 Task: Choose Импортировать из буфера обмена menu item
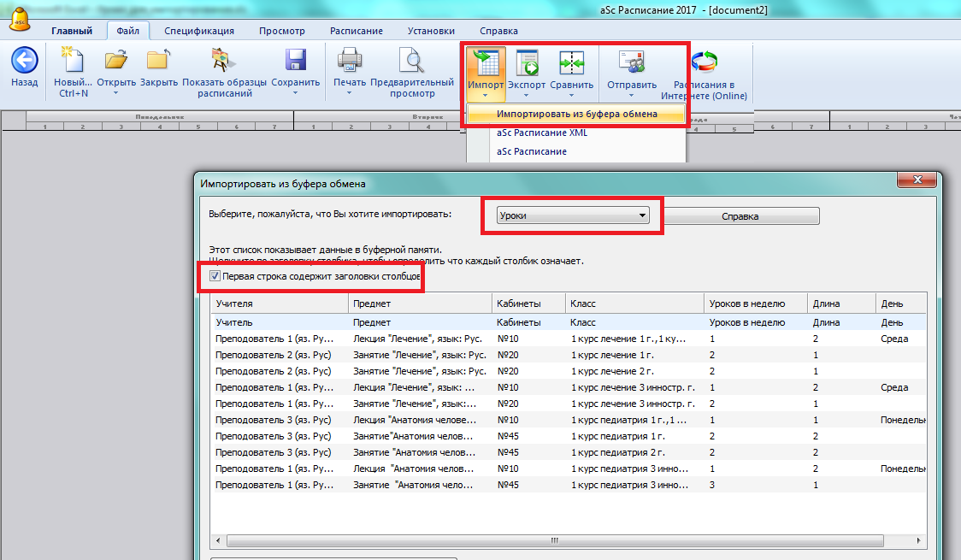tap(576, 114)
